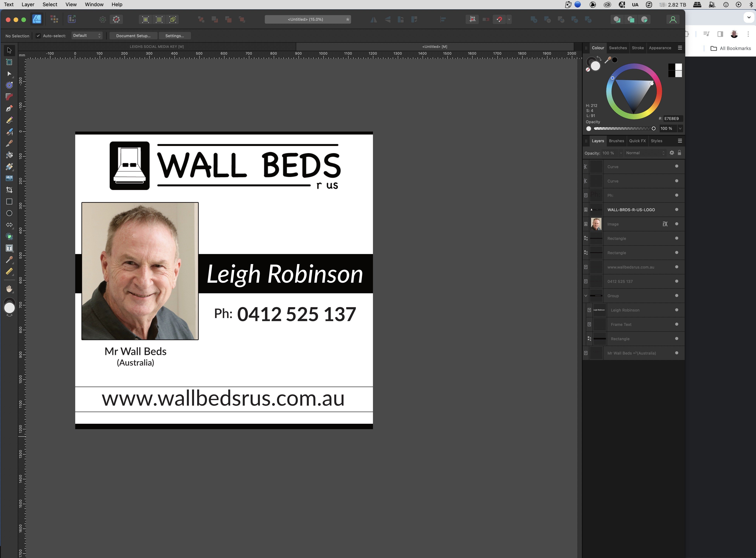The image size is (756, 558).
Task: Toggle the Auto-select checkbox
Action: pyautogui.click(x=38, y=36)
